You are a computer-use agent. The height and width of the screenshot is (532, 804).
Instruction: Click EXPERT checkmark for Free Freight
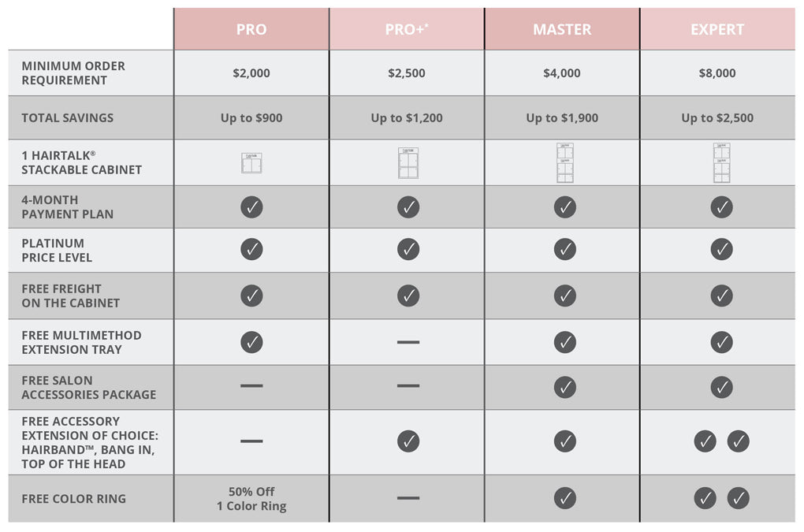click(721, 296)
